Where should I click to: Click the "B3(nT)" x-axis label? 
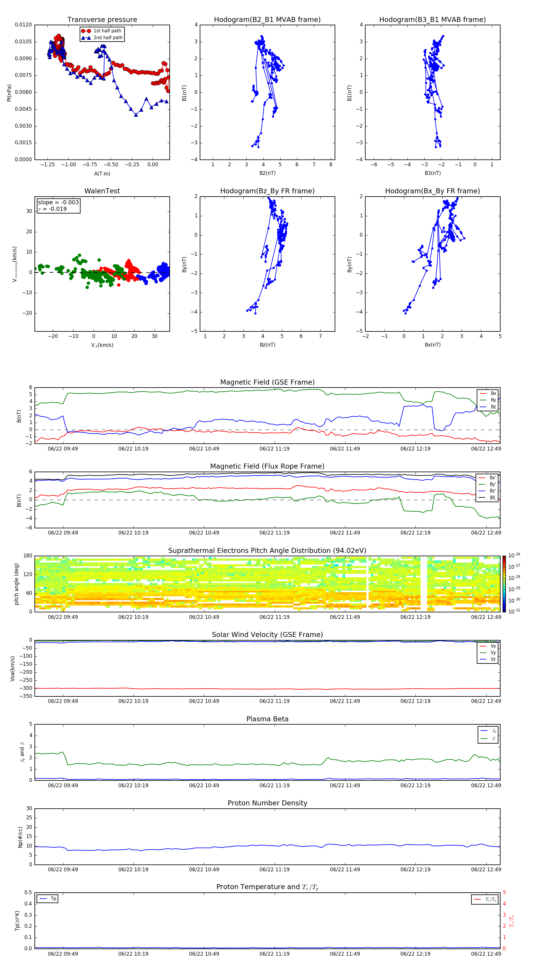[x=432, y=173]
